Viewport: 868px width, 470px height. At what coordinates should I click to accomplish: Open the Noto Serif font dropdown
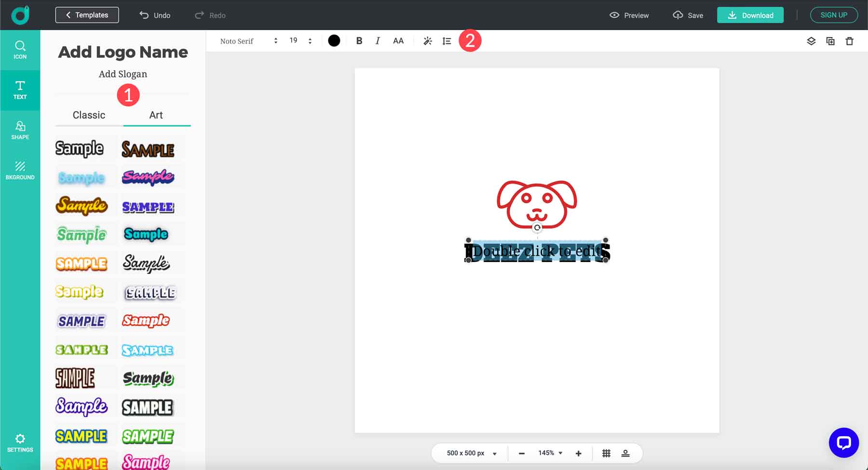pos(247,41)
